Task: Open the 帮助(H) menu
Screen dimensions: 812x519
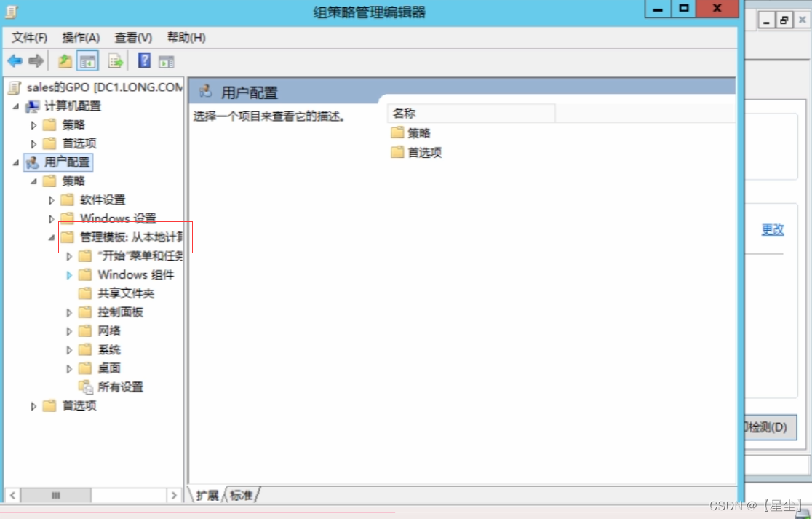Action: click(186, 37)
